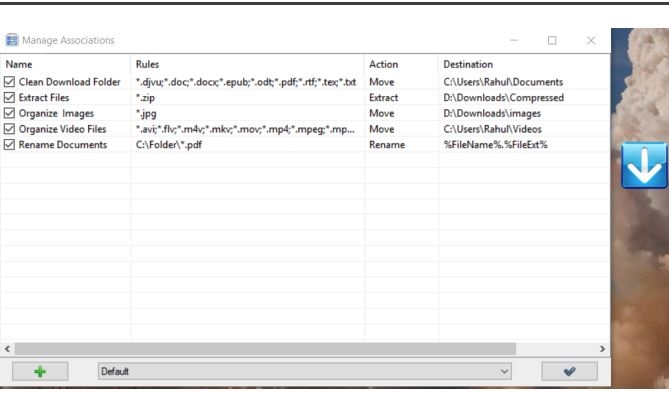669x393 pixels.
Task: Click the blue down-arrow drop target icon
Action: pyautogui.click(x=644, y=166)
